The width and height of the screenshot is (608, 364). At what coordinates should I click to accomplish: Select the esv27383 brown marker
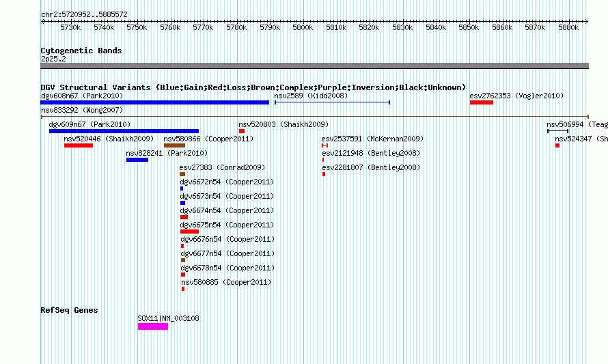182,174
